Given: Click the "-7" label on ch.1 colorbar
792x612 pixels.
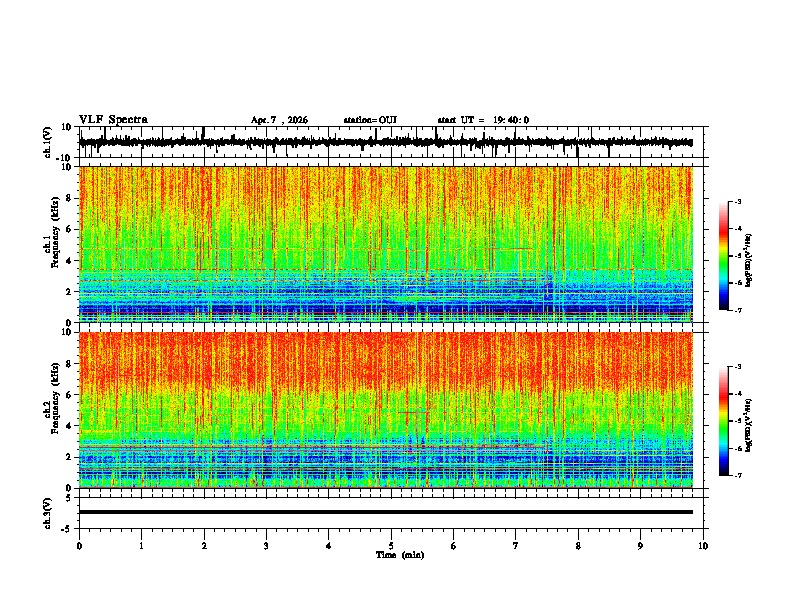Looking at the screenshot, I should tap(737, 310).
